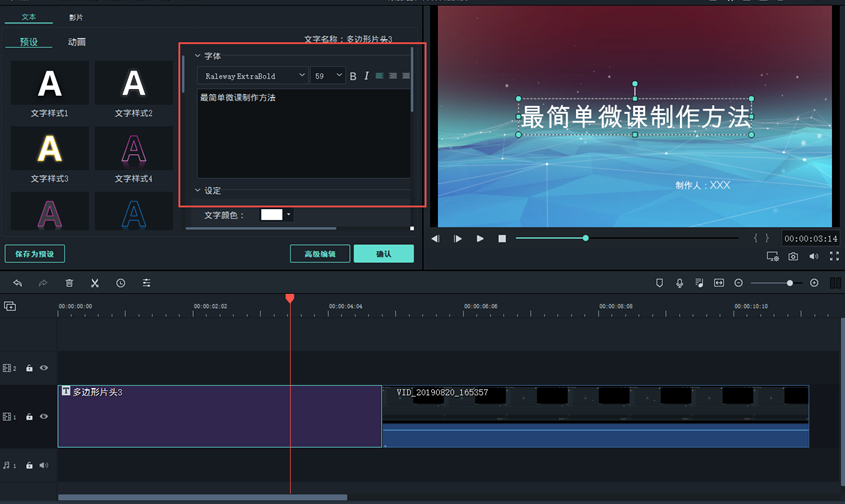The width and height of the screenshot is (845, 504).
Task: Toggle bold text formatting
Action: 353,76
